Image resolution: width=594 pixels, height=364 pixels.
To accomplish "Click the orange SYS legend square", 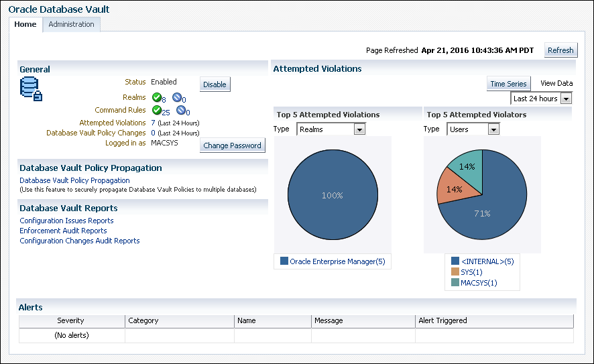I will 455,271.
